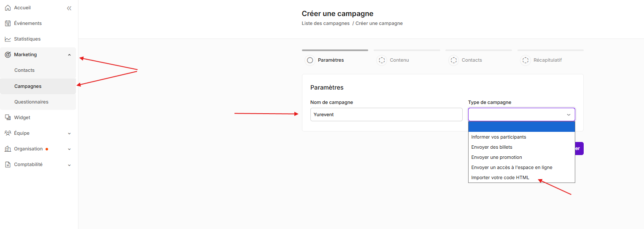This screenshot has width=644, height=229.
Task: Collapse the Marketing menu chevron
Action: tap(69, 55)
